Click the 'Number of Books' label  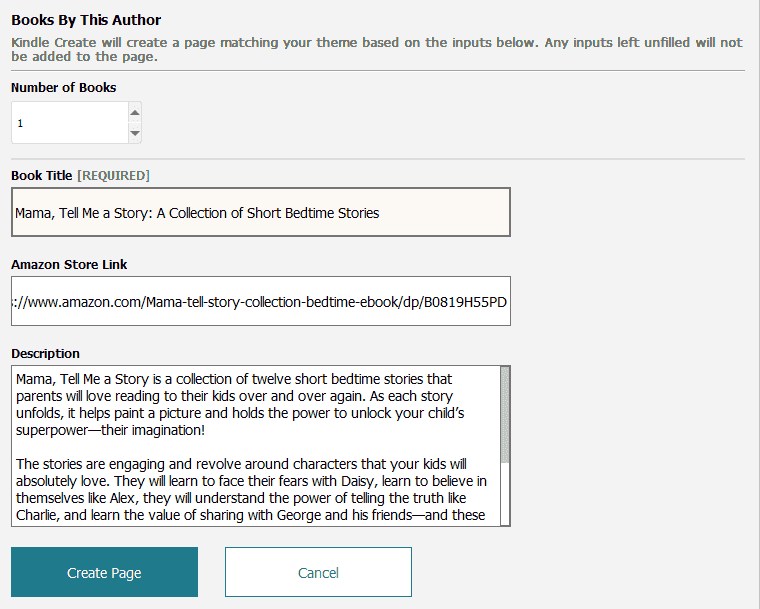tap(63, 88)
